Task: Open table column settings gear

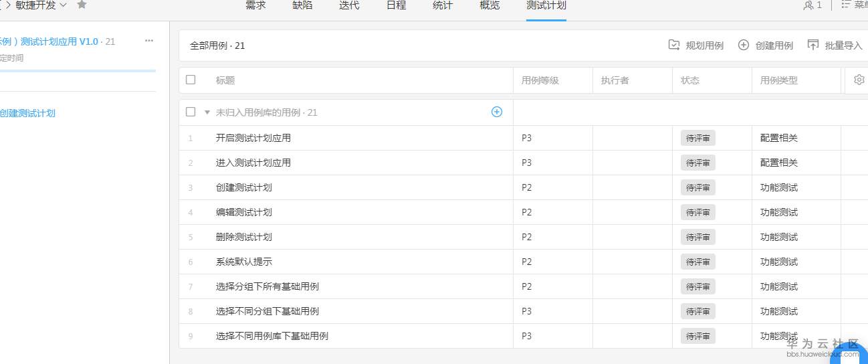Action: 859,80
